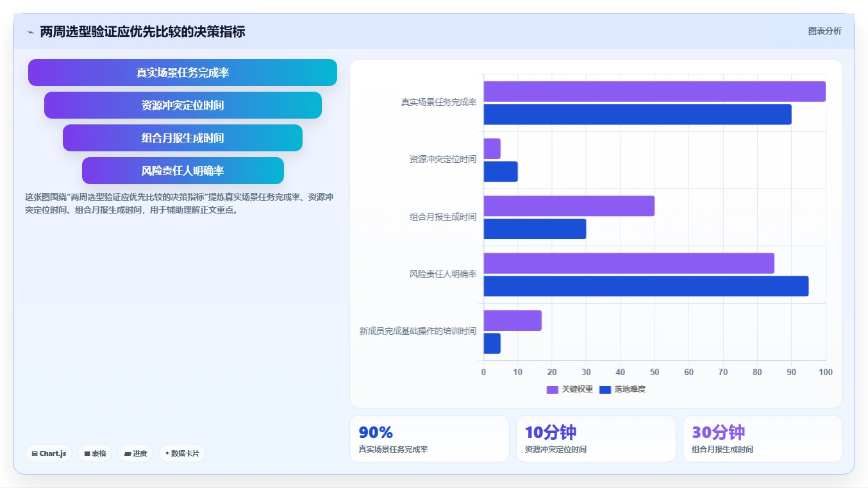Click the title 两周选型验证应优先比较的决策指标
Screen dimensions: 868x488
click(x=142, y=31)
